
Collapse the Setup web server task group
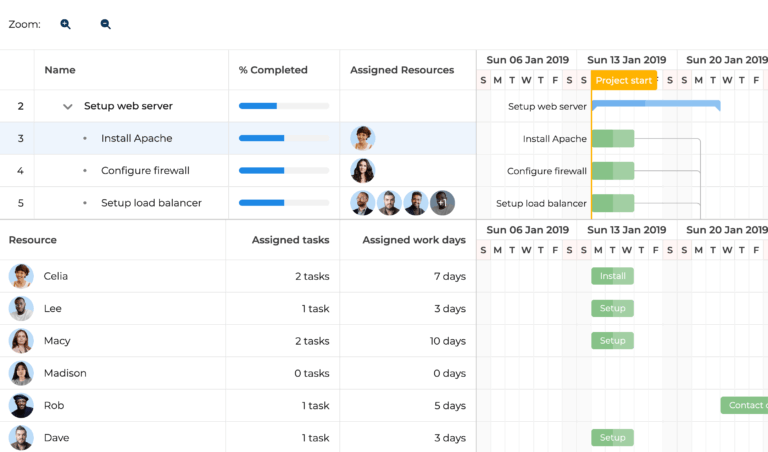68,106
